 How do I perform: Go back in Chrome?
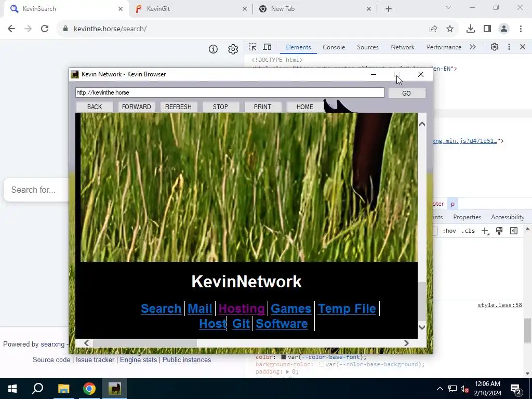11,29
